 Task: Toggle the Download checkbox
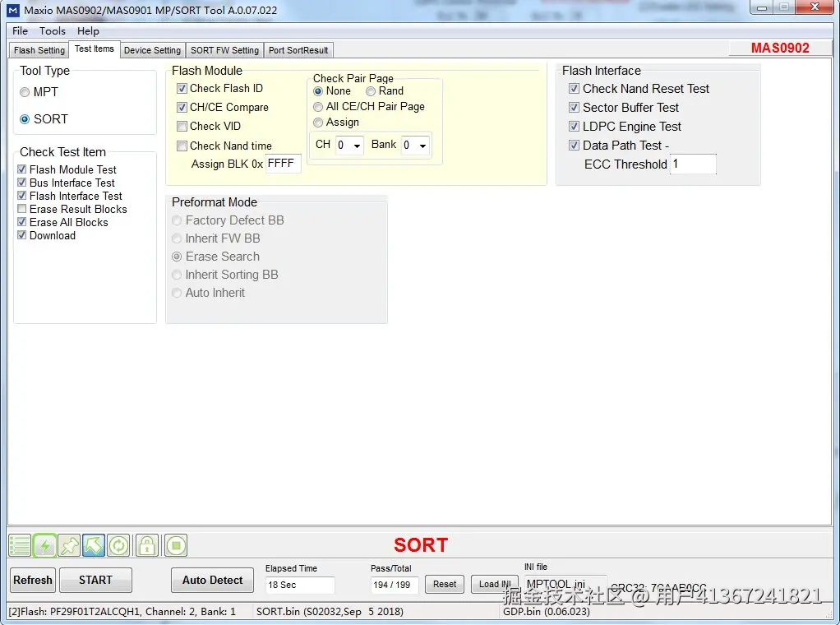[22, 235]
